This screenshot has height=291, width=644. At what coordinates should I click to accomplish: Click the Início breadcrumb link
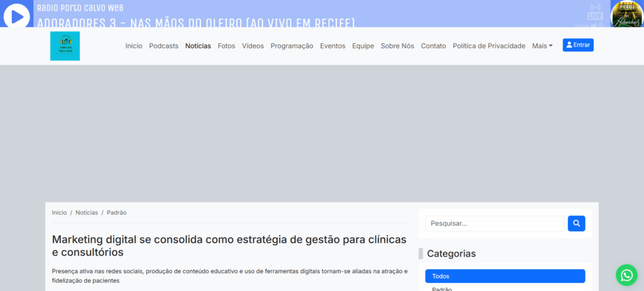pyautogui.click(x=59, y=213)
